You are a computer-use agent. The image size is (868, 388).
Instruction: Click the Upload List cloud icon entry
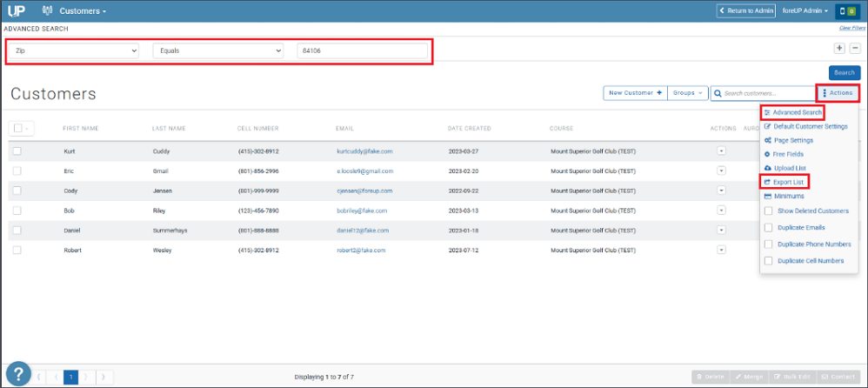click(785, 168)
